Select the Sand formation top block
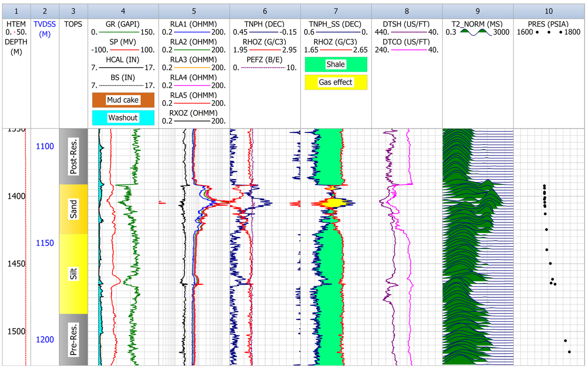The width and height of the screenshot is (588, 369). pyautogui.click(x=73, y=209)
